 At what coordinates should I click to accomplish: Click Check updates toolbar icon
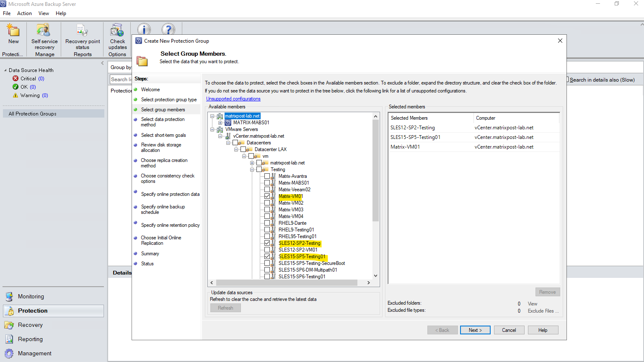point(117,31)
